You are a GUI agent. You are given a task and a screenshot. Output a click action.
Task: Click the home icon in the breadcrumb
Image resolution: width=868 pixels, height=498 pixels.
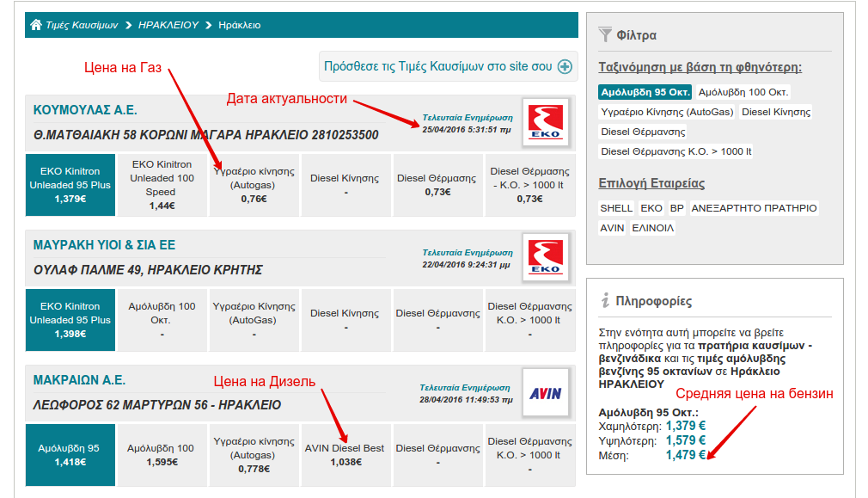[35, 25]
